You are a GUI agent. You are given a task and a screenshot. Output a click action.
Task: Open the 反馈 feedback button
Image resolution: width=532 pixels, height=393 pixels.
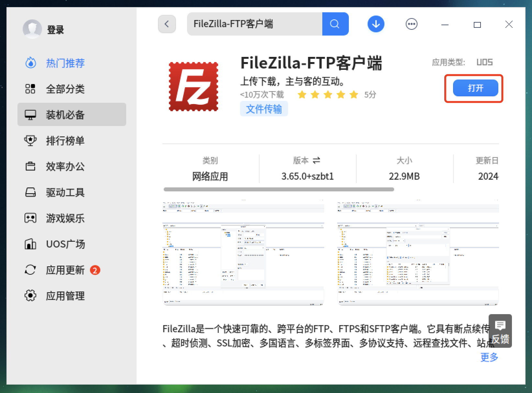pos(500,331)
